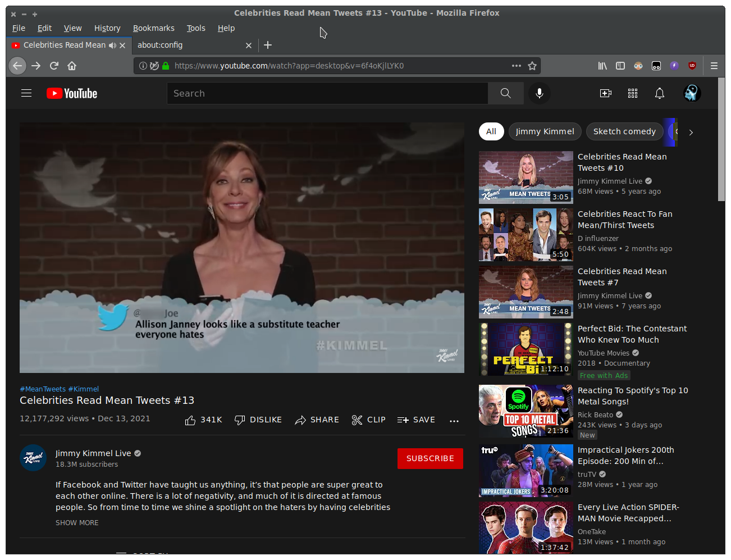Switch to the about:config tab
Viewport: 731px width, 560px height.
(195, 45)
